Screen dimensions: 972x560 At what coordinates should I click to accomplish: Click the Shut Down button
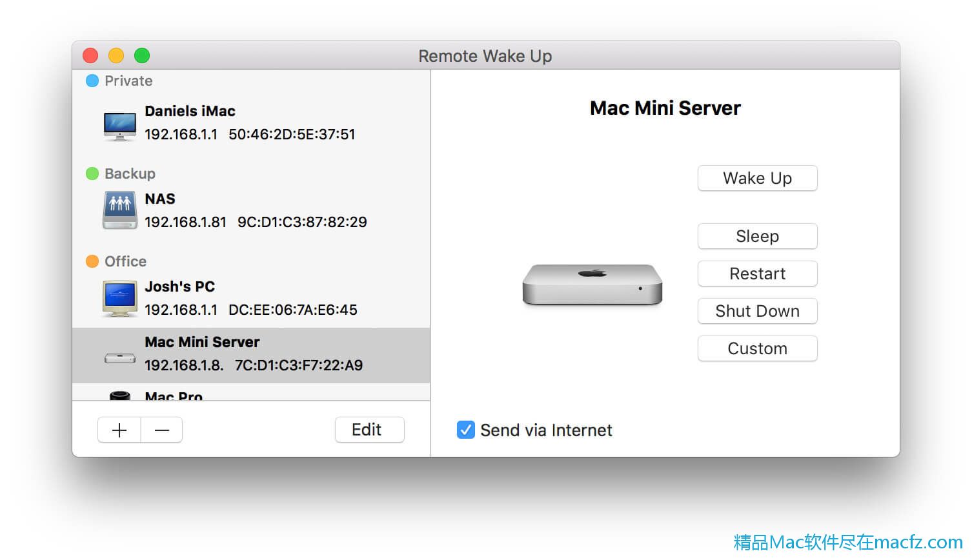[x=758, y=311]
